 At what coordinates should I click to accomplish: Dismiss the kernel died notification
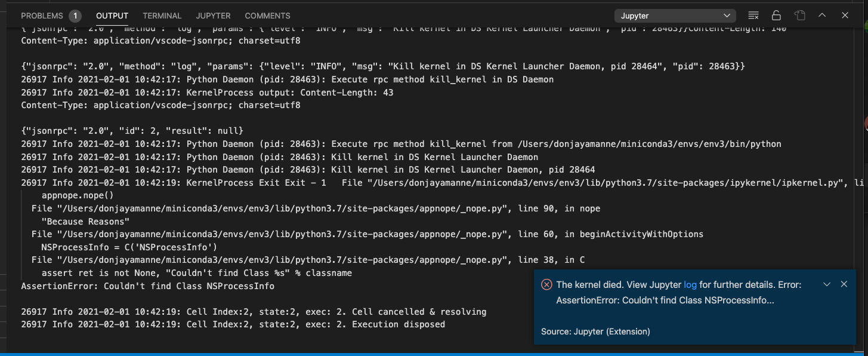(x=844, y=284)
